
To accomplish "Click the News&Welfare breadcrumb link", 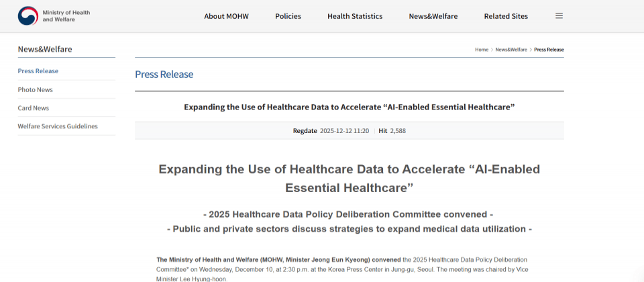I will pos(511,50).
